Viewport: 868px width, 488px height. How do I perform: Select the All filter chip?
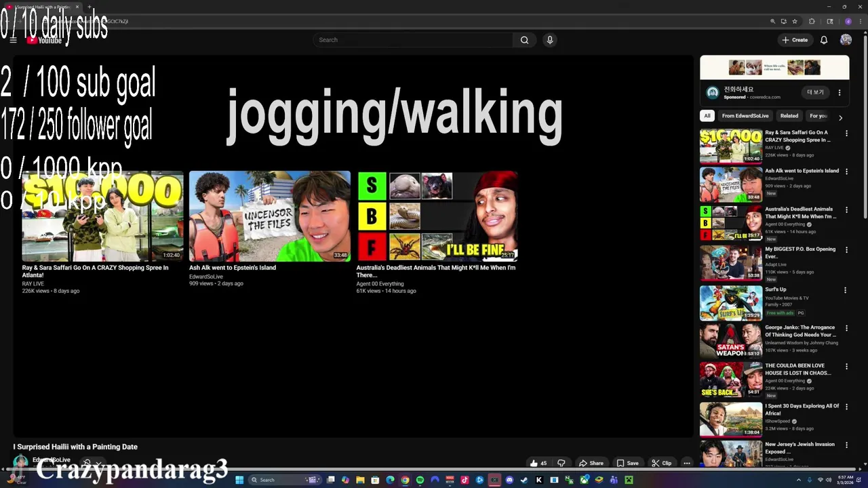tap(707, 116)
